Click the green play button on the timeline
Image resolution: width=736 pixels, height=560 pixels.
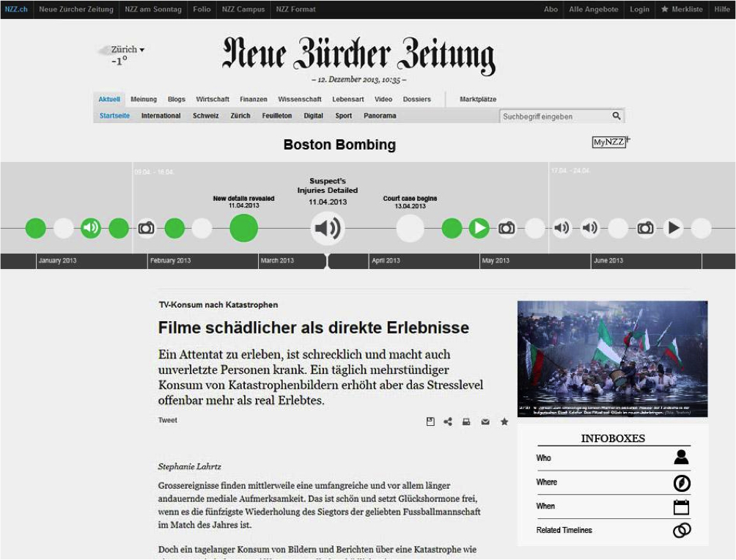[479, 229]
